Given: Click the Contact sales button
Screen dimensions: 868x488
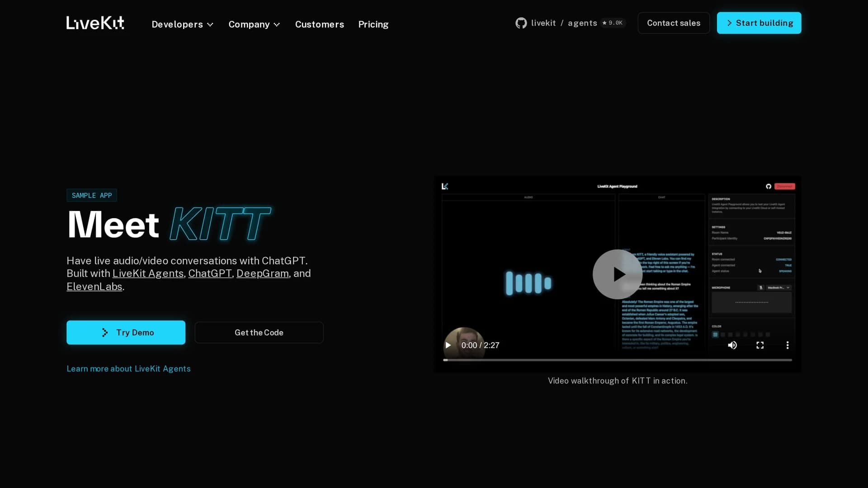Looking at the screenshot, I should (x=674, y=23).
